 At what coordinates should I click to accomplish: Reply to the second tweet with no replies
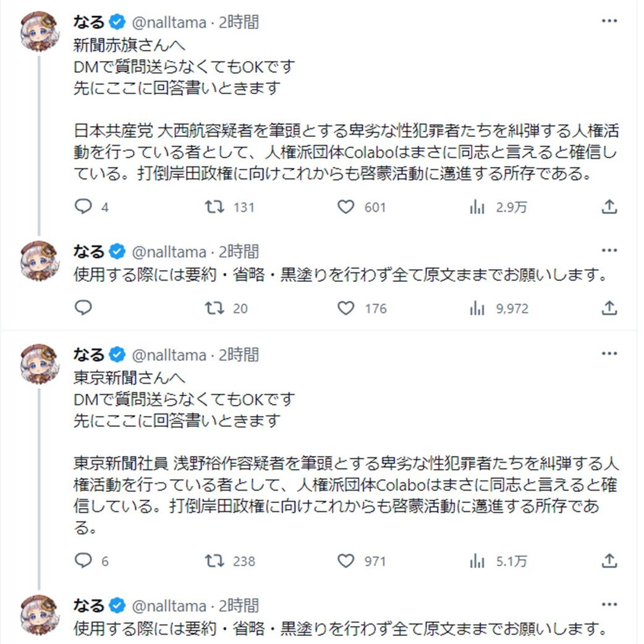pos(83,308)
